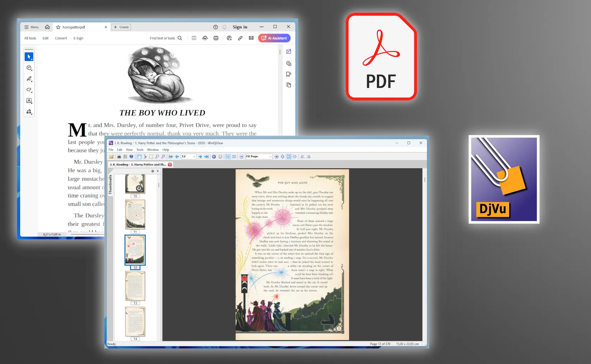The height and width of the screenshot is (364, 591).
Task: Click the Print icon in WinDjView toolbar
Action: coord(119,157)
